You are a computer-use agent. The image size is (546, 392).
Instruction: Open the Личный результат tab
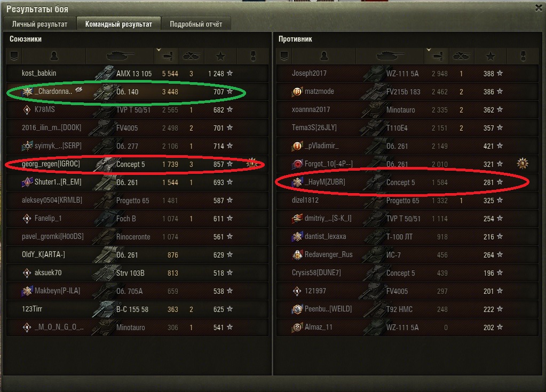tap(39, 24)
